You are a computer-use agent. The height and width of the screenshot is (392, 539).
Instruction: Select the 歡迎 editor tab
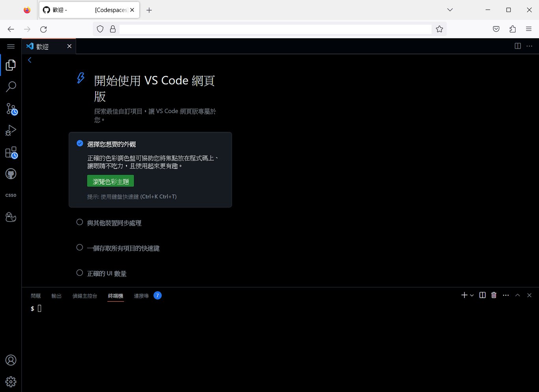coord(49,46)
